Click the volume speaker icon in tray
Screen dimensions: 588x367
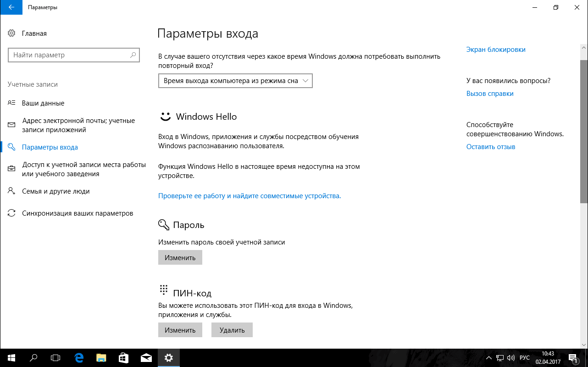pos(511,358)
